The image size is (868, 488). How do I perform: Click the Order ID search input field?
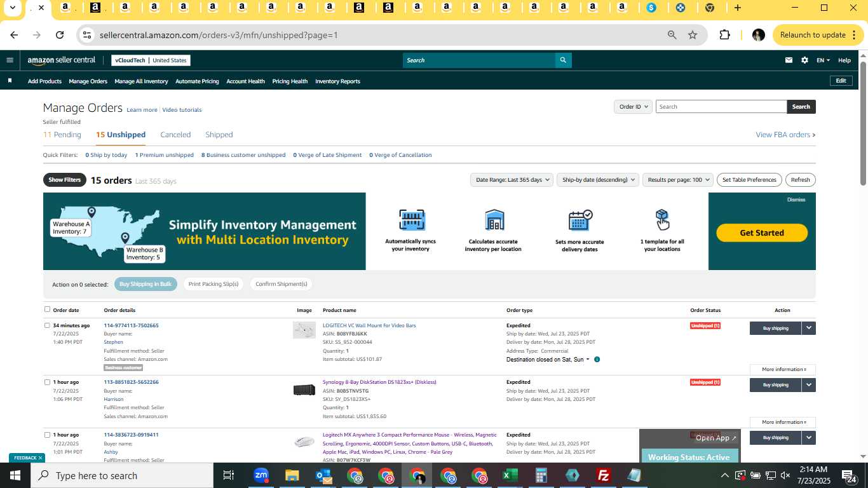pyautogui.click(x=721, y=107)
